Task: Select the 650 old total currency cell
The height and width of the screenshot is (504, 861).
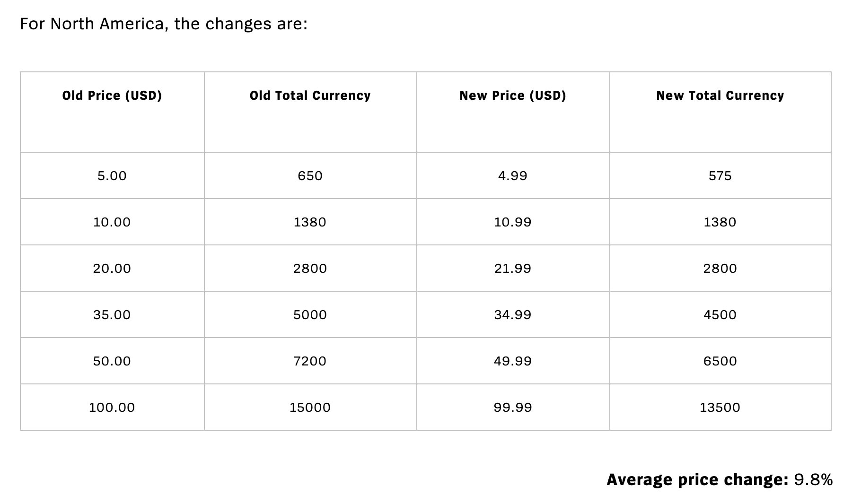Action: [310, 176]
